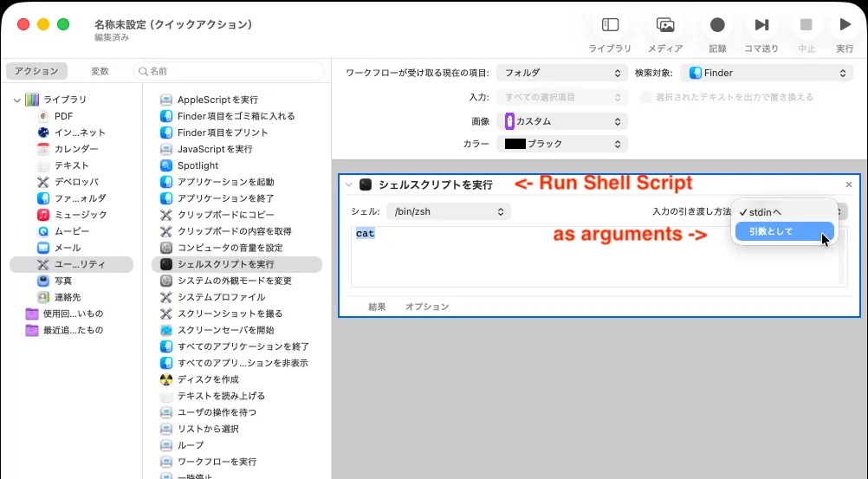Open the 検索対象 Finder dropdown
This screenshot has height=479, width=868.
coord(766,73)
